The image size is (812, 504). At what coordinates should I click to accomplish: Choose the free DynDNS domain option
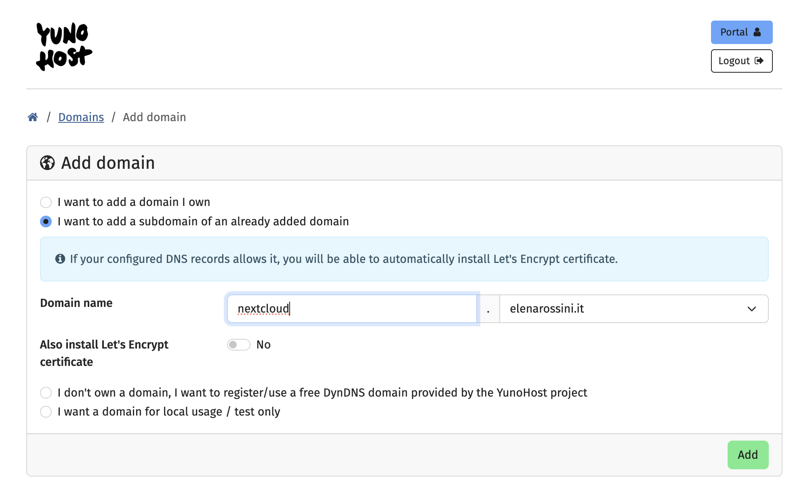click(x=46, y=393)
